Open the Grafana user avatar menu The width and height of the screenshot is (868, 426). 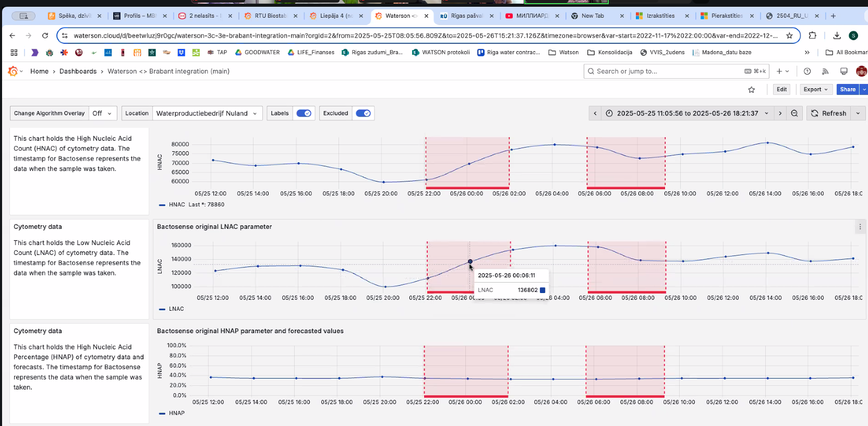tap(861, 71)
